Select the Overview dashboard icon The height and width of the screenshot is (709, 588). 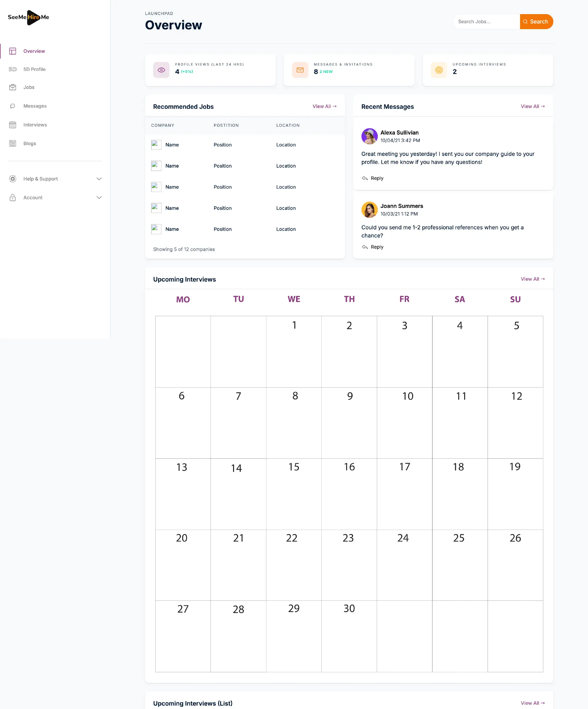coord(12,51)
